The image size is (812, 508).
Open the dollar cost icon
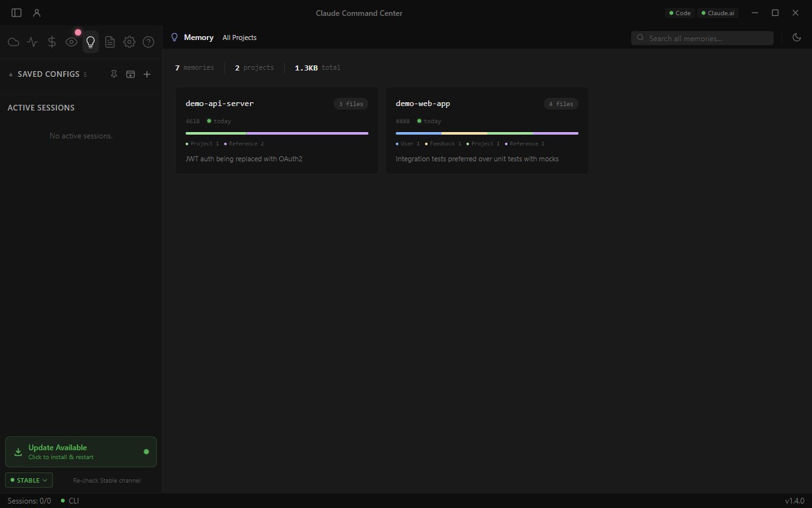tap(52, 42)
